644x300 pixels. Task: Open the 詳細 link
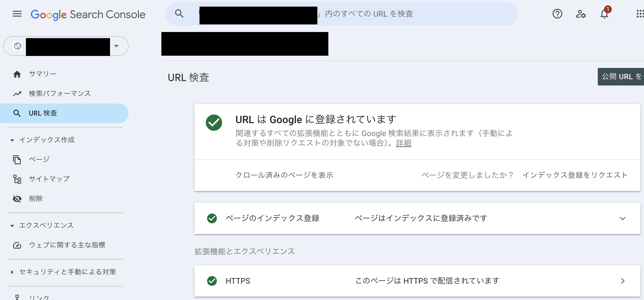403,143
